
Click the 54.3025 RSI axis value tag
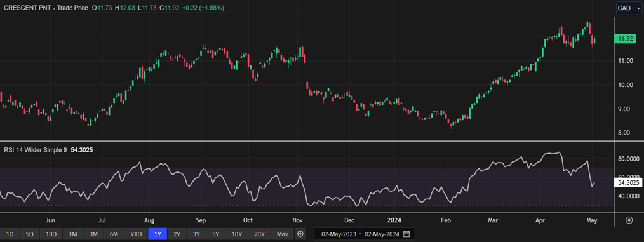point(628,182)
